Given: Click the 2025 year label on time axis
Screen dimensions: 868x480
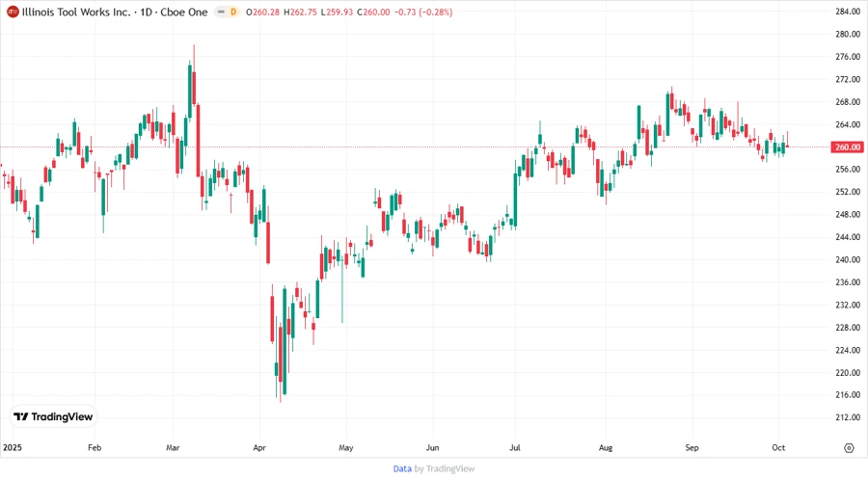Looking at the screenshot, I should pyautogui.click(x=12, y=448).
